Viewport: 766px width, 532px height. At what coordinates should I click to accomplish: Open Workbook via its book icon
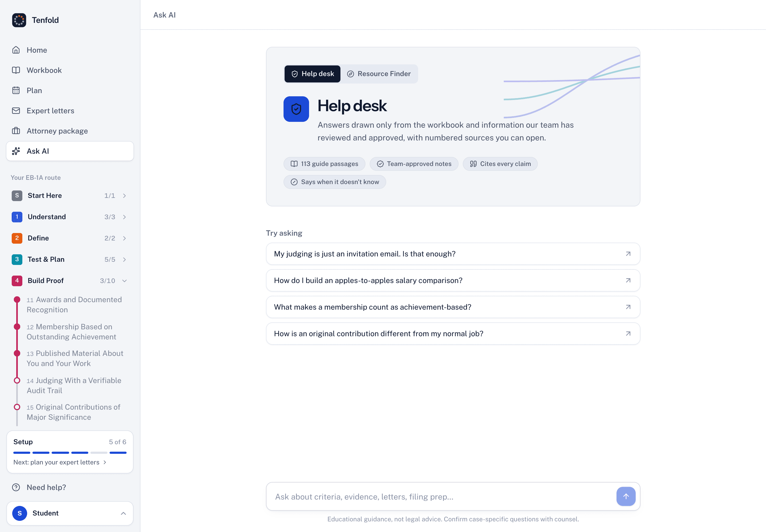16,70
